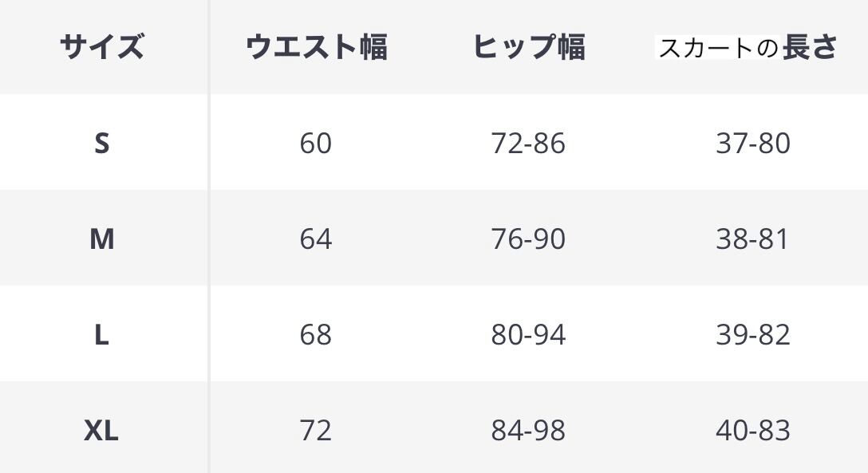868x473 pixels.
Task: Click skirt length 38-81 cell
Action: pos(752,238)
